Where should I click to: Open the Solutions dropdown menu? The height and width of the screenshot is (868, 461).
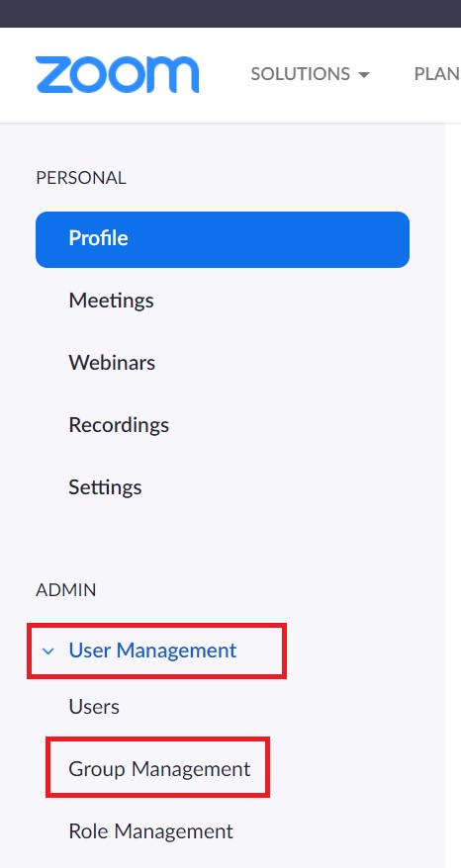(x=310, y=74)
